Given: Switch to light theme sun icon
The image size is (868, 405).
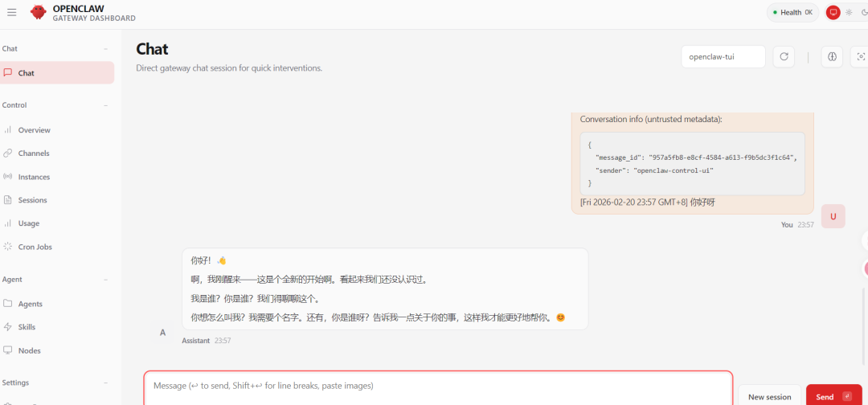Looking at the screenshot, I should point(849,12).
